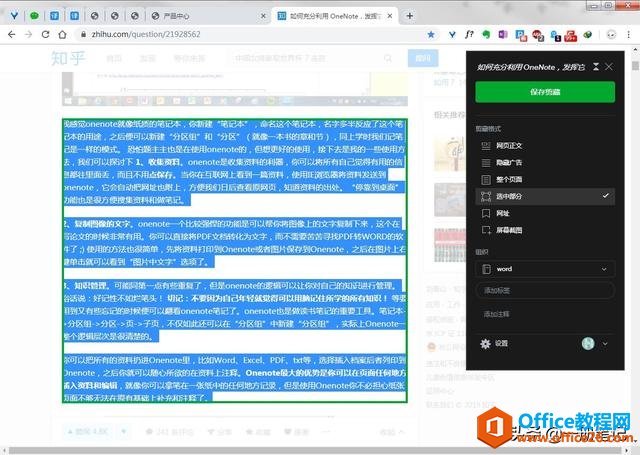Open the browser home page icon

point(62,35)
